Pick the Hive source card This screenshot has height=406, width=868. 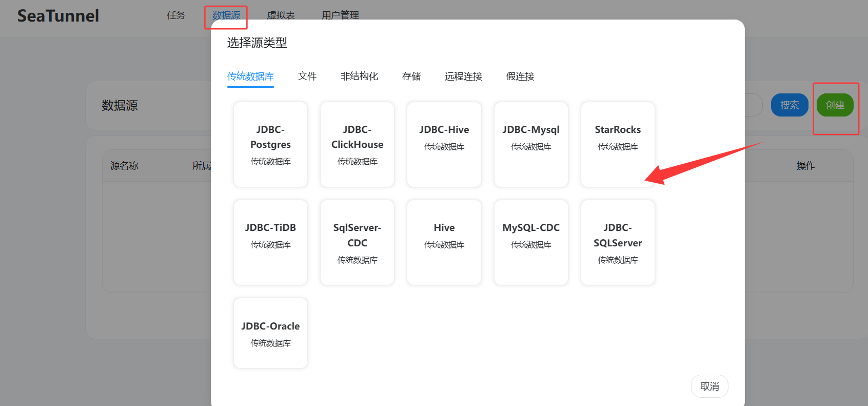pyautogui.click(x=444, y=242)
